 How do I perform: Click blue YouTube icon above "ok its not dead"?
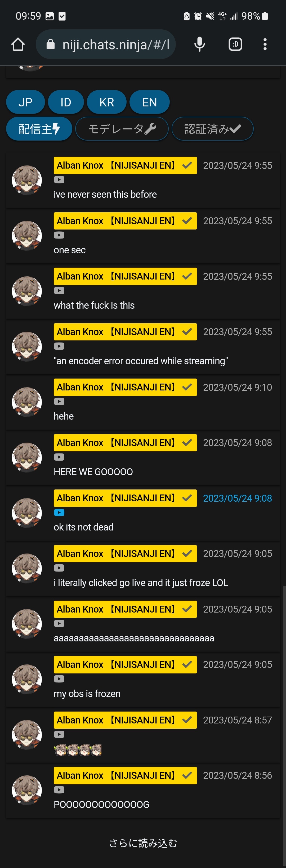(x=59, y=512)
